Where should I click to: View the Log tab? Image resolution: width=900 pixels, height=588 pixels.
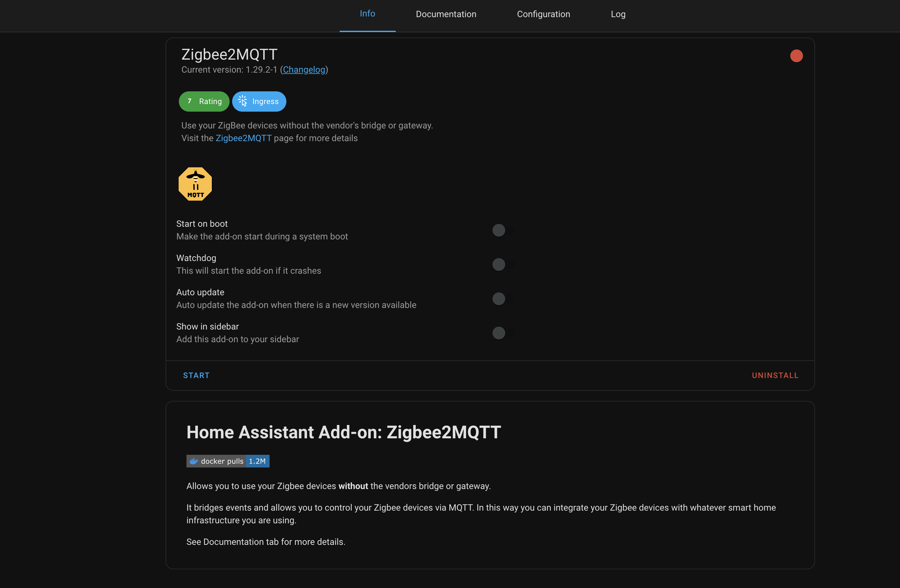pos(618,14)
